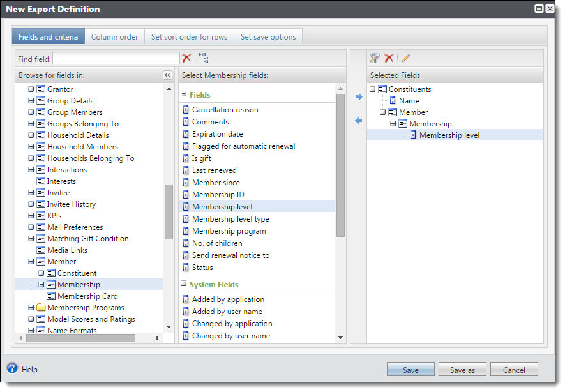Cancel the export definition
Image resolution: width=565 pixels, height=392 pixels.
[514, 370]
